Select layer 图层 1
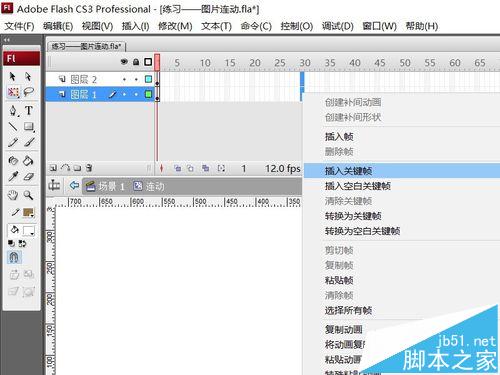The height and width of the screenshot is (375, 500). [83, 94]
